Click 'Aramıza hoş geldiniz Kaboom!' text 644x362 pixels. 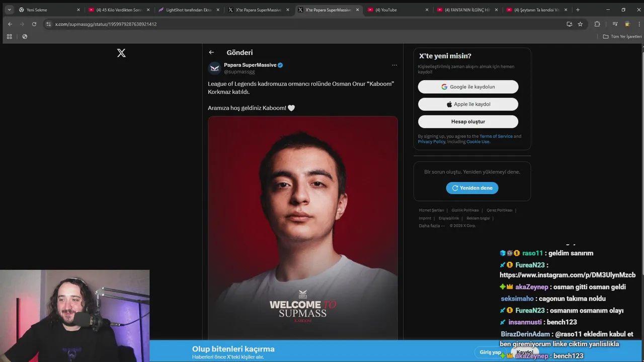click(x=251, y=108)
